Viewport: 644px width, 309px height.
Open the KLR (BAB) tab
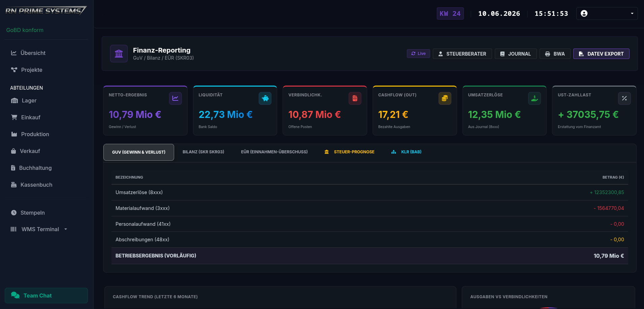[407, 152]
